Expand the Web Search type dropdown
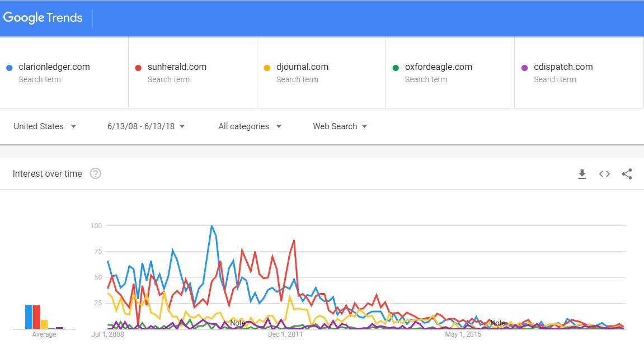The image size is (644, 354). pos(340,126)
